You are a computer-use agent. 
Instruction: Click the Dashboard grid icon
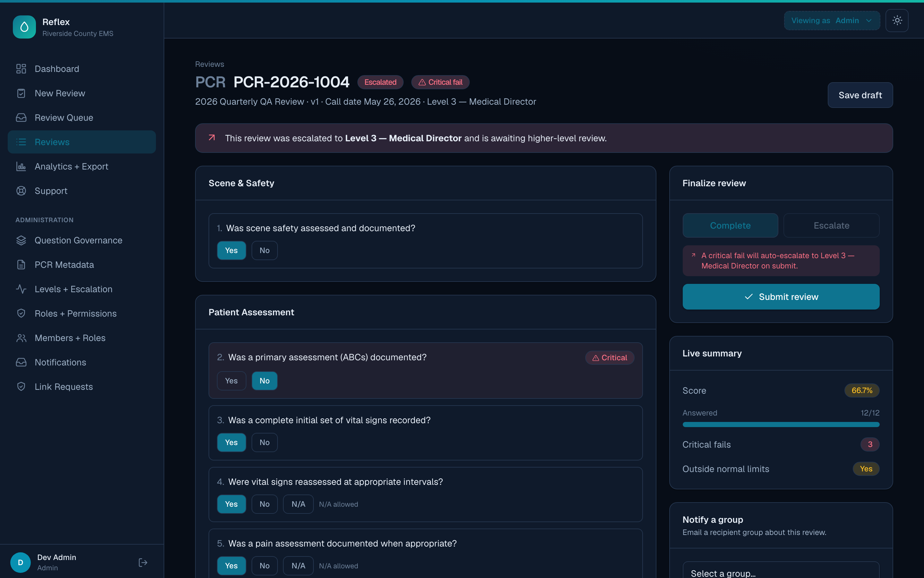[21, 69]
